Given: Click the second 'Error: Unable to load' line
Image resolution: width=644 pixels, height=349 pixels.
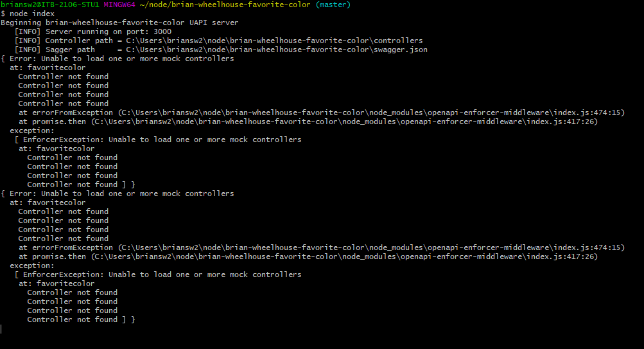Looking at the screenshot, I should (x=117, y=193).
